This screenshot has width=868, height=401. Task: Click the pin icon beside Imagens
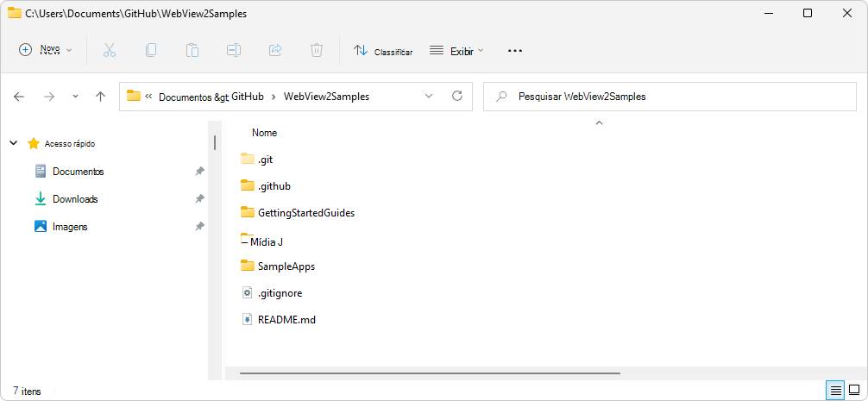point(200,226)
